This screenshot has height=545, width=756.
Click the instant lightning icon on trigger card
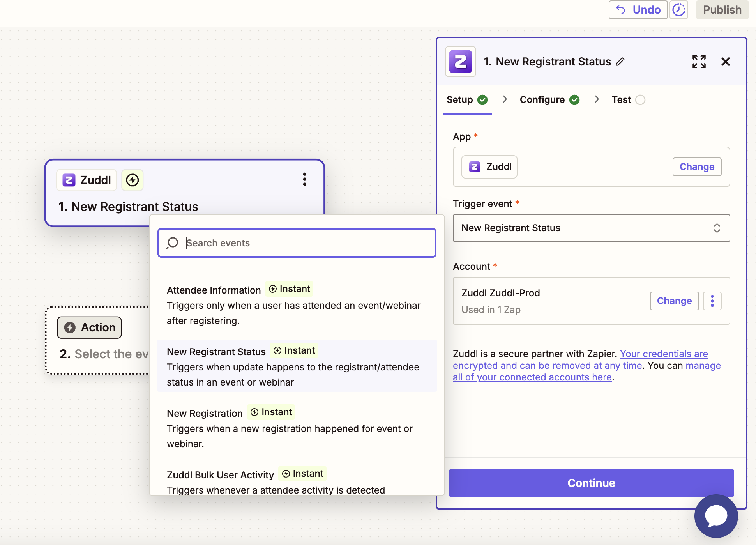[132, 180]
